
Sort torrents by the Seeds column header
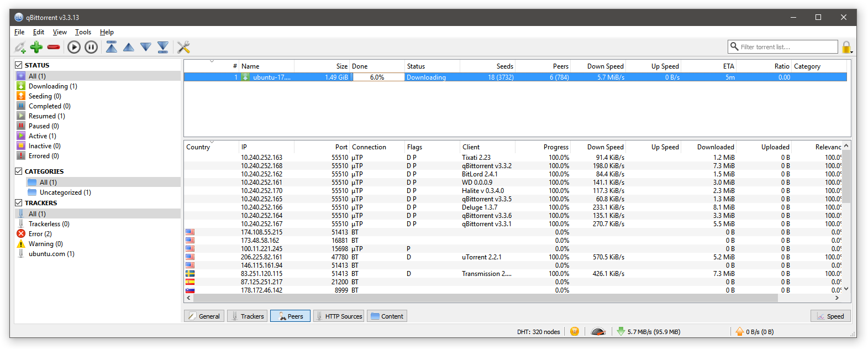click(x=487, y=66)
